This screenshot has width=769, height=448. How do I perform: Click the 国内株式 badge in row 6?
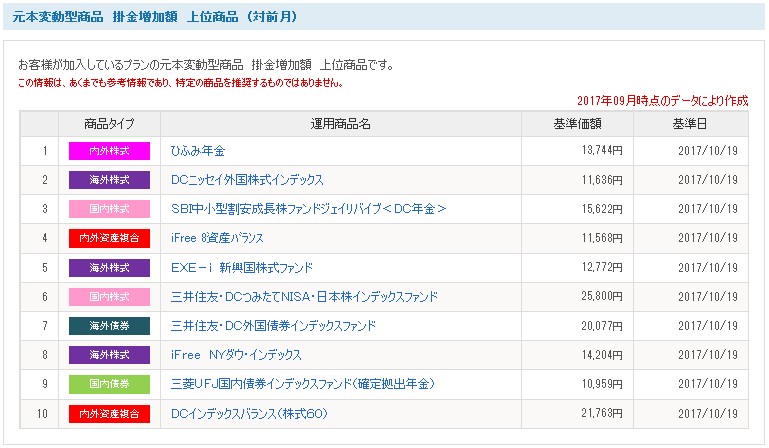(x=109, y=296)
